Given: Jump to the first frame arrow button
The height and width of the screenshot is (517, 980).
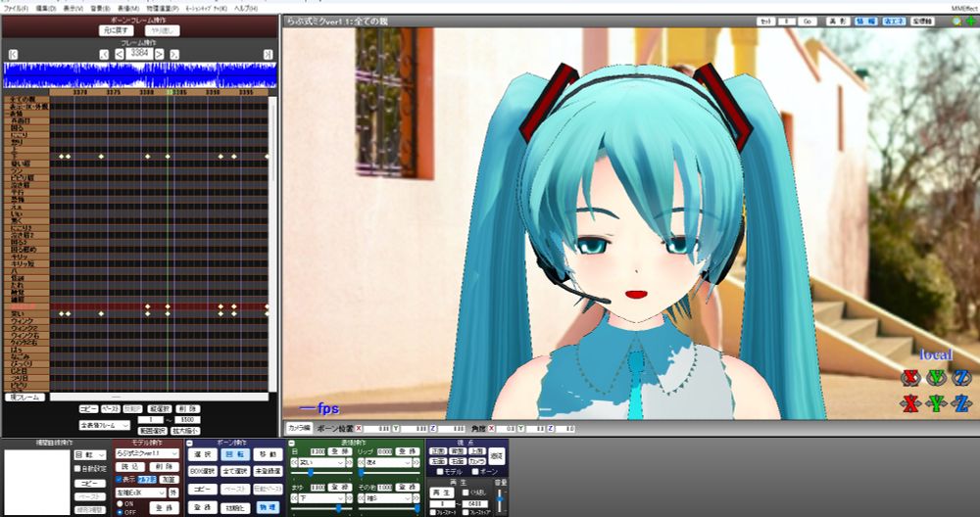Looking at the screenshot, I should pyautogui.click(x=13, y=54).
